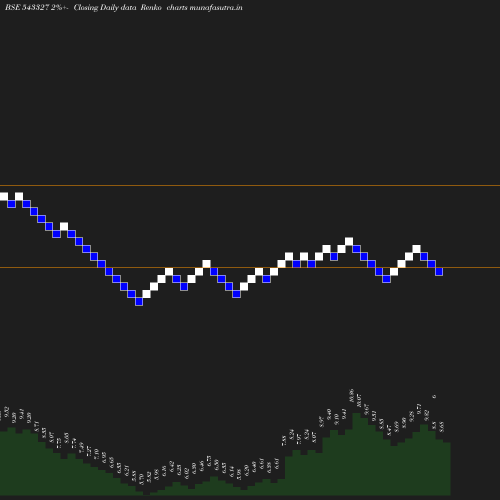The image size is (500, 500).
Task: Click the '8.47' value label
Action: pyautogui.click(x=389, y=430)
